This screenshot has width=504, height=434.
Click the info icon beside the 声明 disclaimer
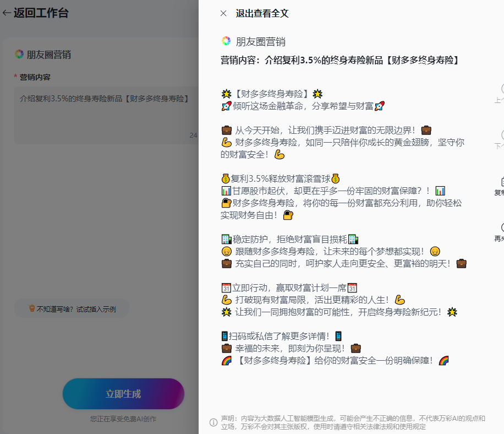click(x=213, y=422)
